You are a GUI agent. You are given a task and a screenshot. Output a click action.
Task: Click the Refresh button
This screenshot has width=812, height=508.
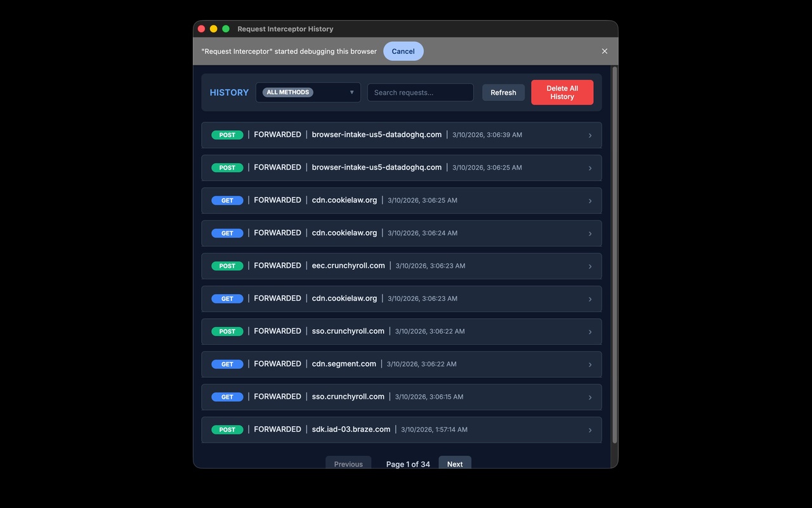click(503, 92)
